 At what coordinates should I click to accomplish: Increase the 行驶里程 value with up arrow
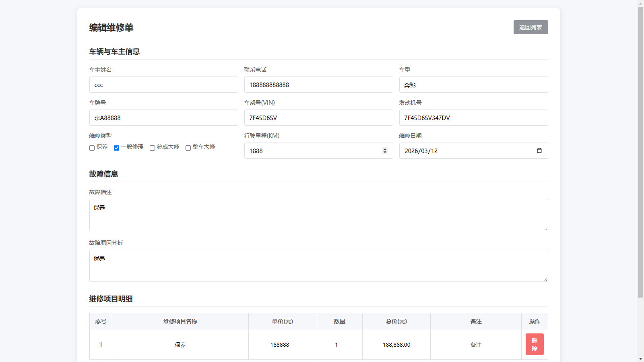[x=385, y=149]
